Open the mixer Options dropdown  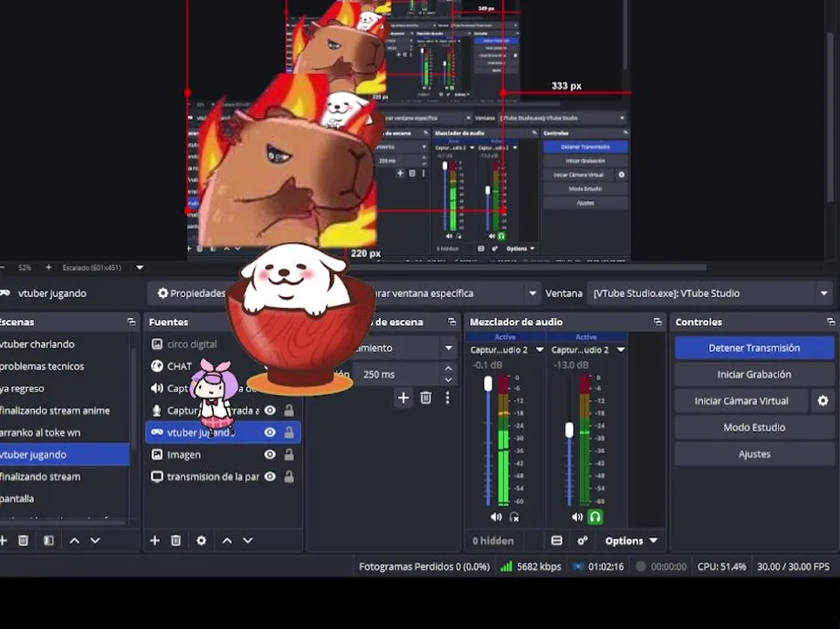(631, 541)
